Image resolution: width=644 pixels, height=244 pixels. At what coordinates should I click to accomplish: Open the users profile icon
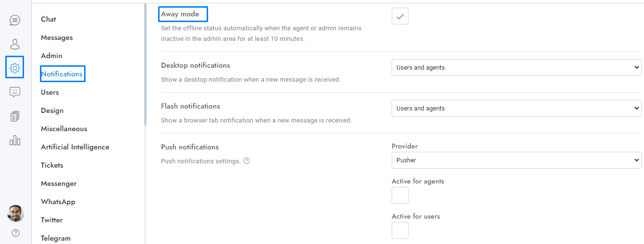tap(15, 44)
